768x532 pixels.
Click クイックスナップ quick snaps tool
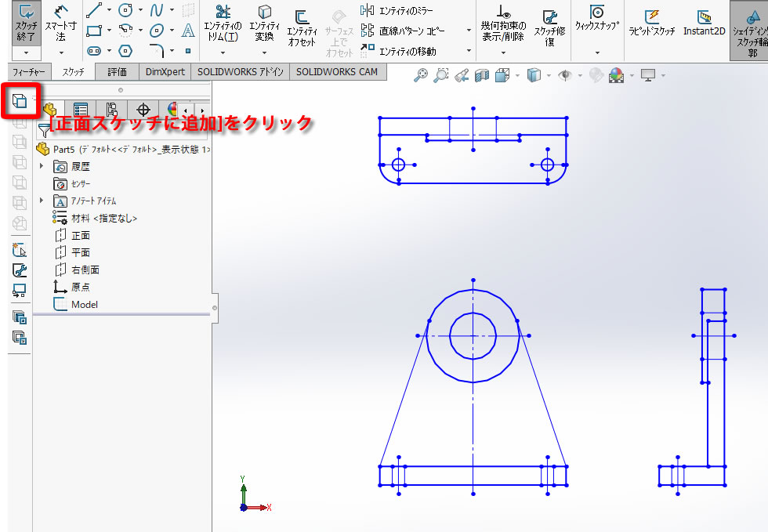[x=597, y=18]
